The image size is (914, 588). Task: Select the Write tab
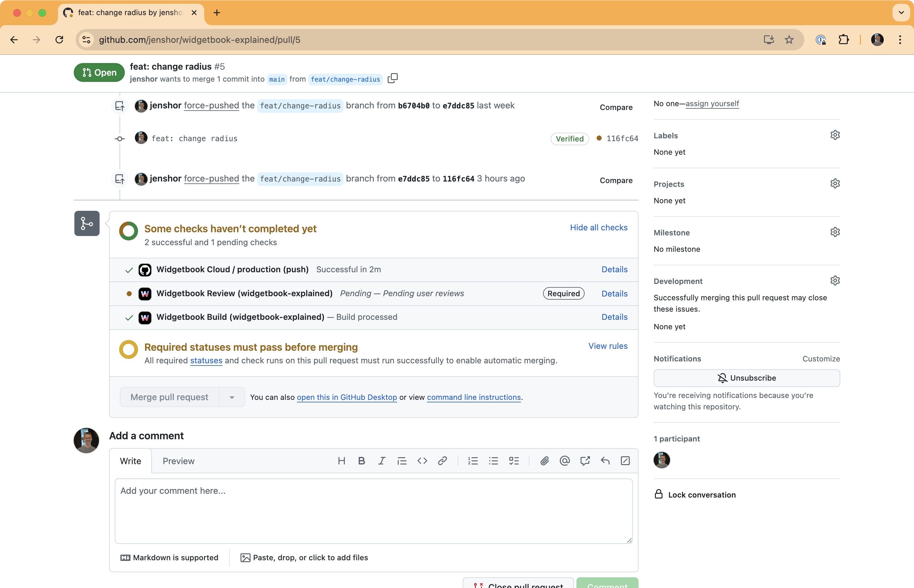coord(130,461)
